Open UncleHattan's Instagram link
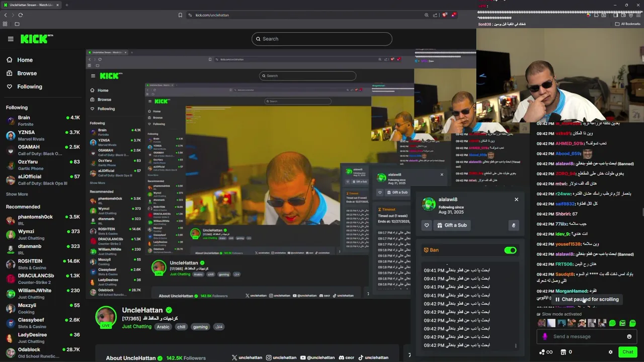The image size is (644, 362). (281, 357)
